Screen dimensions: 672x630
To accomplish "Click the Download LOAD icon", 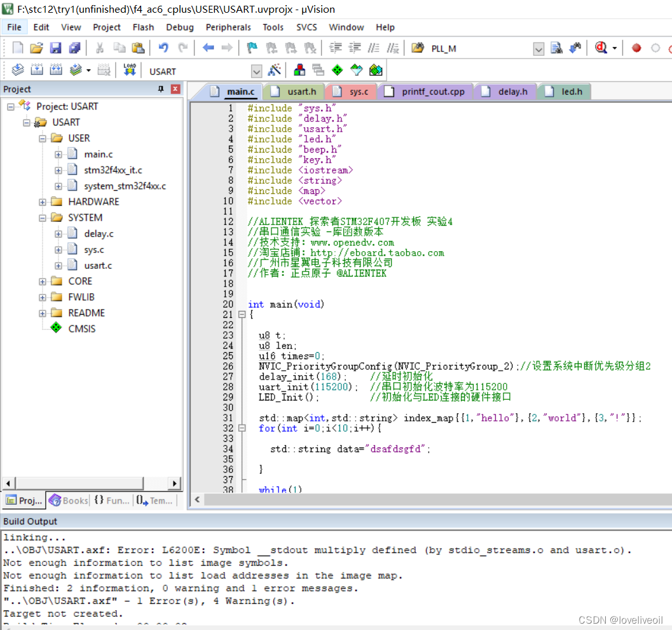I will coord(130,70).
